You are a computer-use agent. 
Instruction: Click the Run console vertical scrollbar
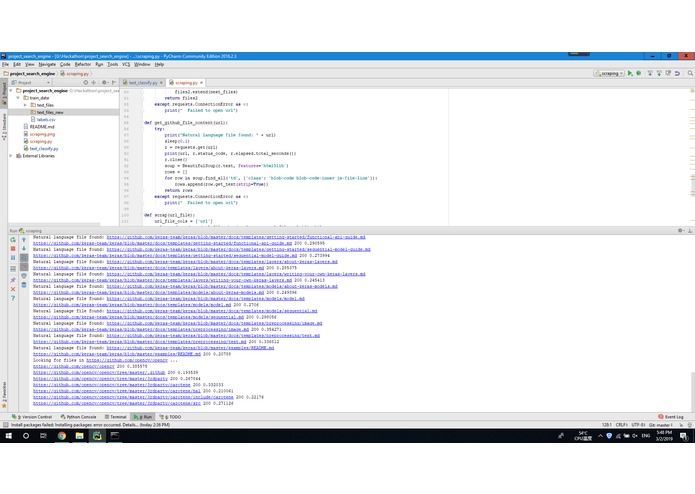coord(692,391)
